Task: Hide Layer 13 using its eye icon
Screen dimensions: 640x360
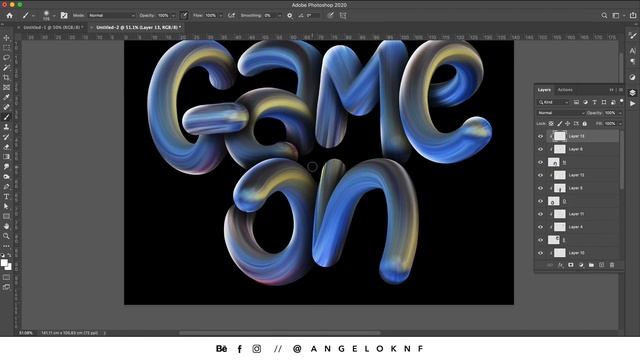Action: [540, 136]
